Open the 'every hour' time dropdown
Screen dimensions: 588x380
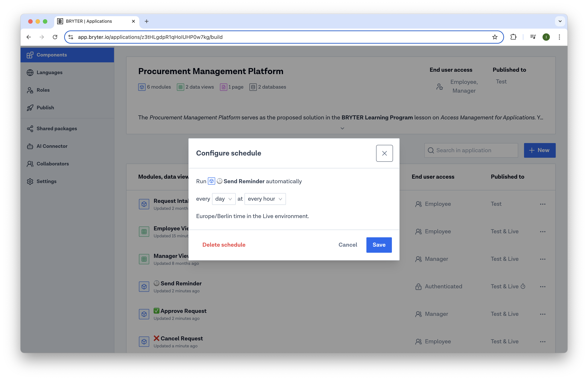[265, 199]
